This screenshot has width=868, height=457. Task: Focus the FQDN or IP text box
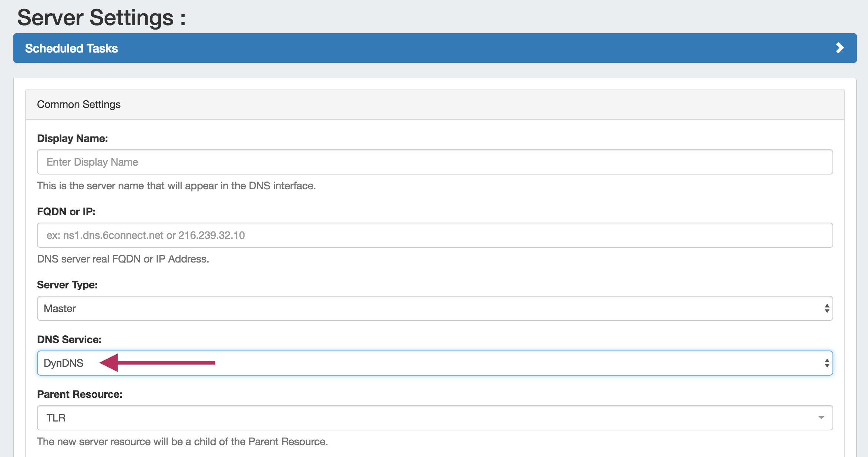pyautogui.click(x=435, y=235)
